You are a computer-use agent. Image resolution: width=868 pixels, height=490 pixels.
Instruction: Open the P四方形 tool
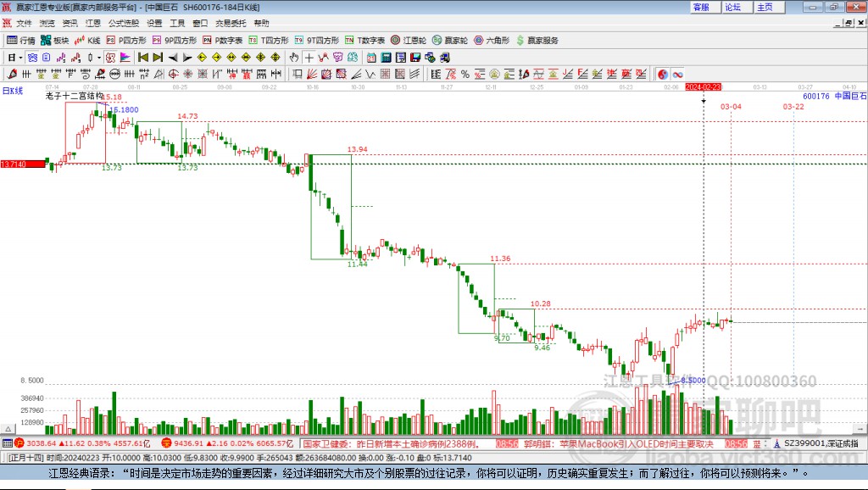point(126,41)
